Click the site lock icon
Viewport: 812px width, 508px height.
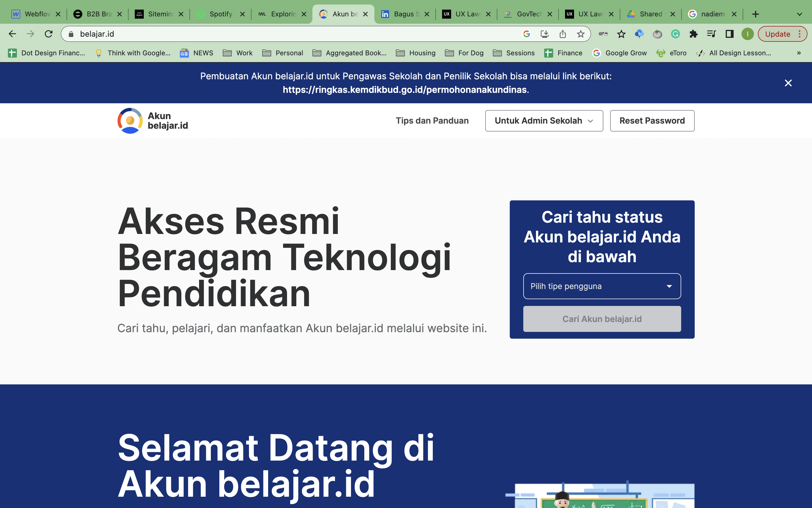coord(71,34)
